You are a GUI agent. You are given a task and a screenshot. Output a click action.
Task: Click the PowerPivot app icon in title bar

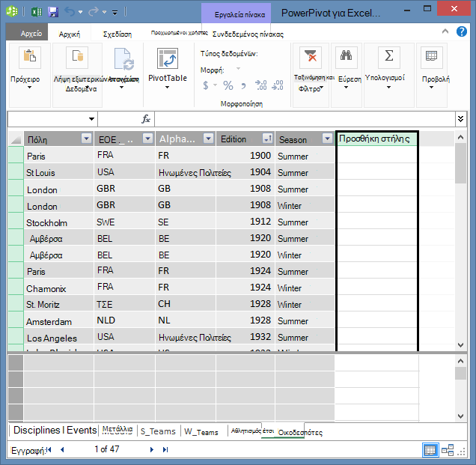[x=12, y=11]
